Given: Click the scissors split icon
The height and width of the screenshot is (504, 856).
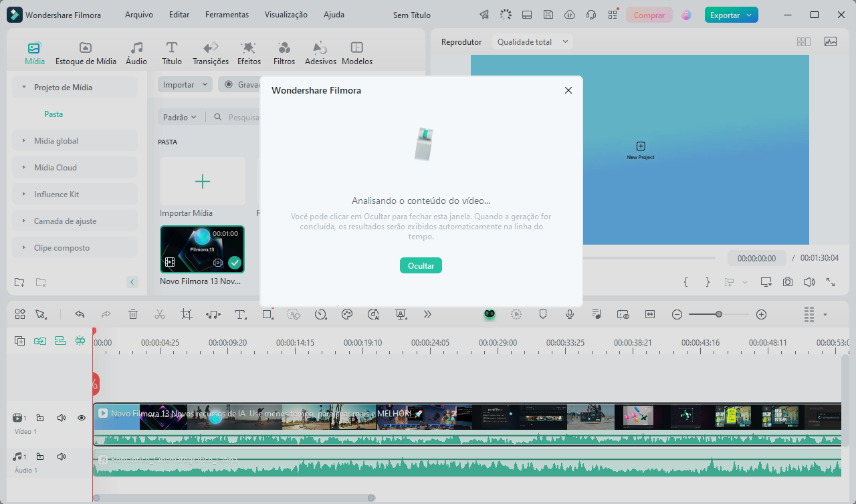Looking at the screenshot, I should pyautogui.click(x=160, y=314).
